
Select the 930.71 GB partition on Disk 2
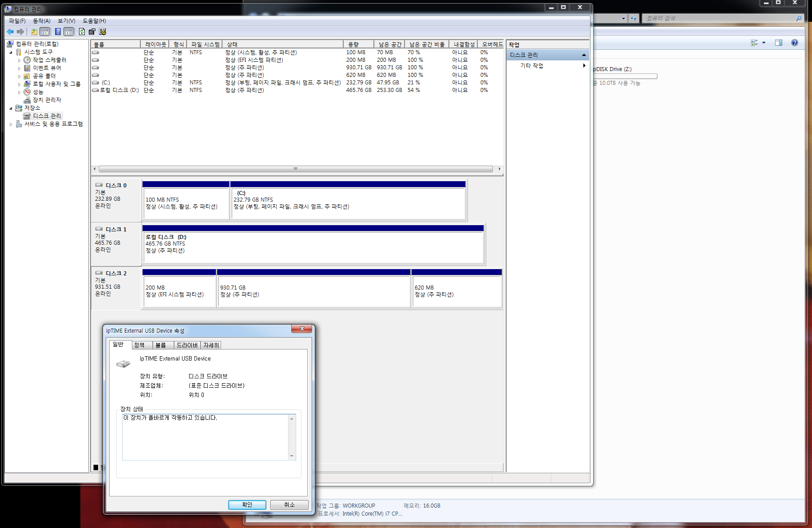point(313,288)
